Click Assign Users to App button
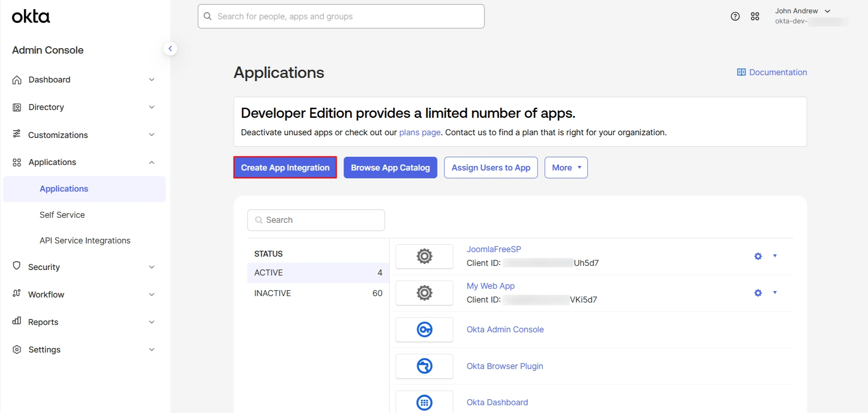Screen dimensions: 868x413 [x=491, y=168]
